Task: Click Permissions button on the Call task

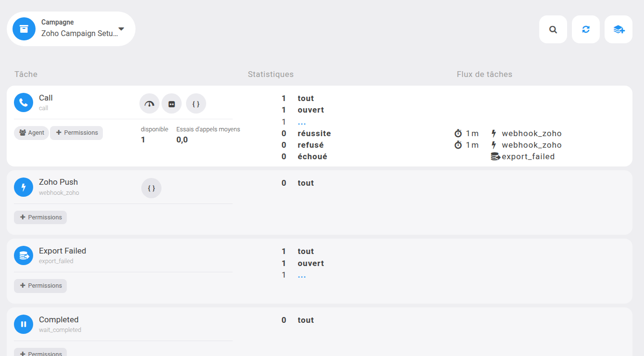Action: (76, 133)
